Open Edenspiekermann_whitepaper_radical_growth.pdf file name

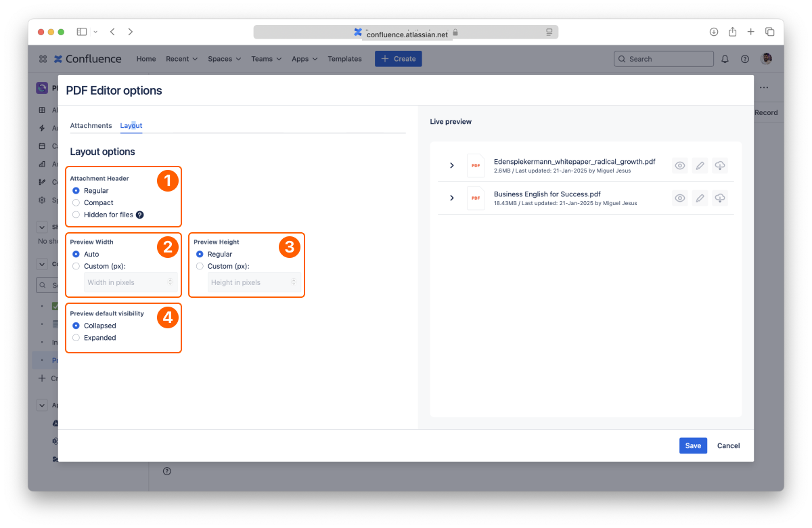click(574, 162)
